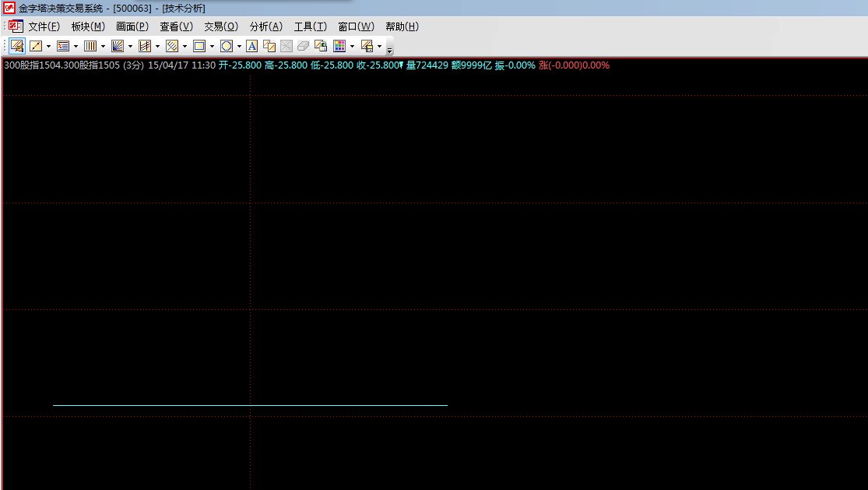This screenshot has height=490, width=868.
Task: Select the circle drawing tool
Action: tap(227, 46)
